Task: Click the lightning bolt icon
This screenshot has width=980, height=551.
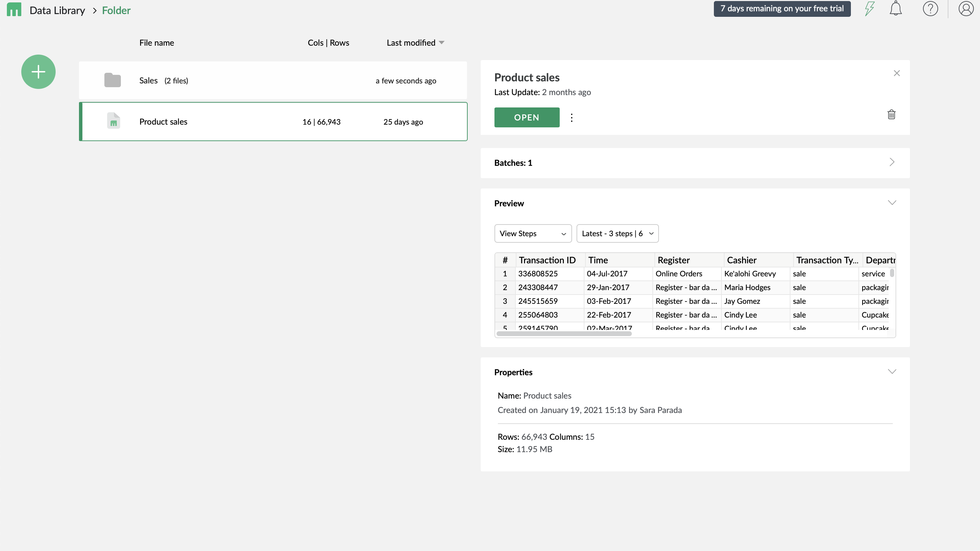Action: [870, 8]
